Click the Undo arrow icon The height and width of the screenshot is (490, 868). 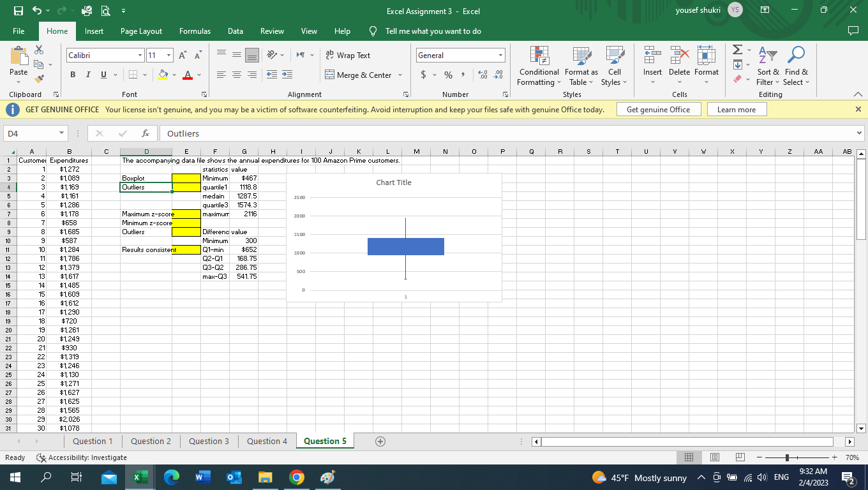point(37,11)
